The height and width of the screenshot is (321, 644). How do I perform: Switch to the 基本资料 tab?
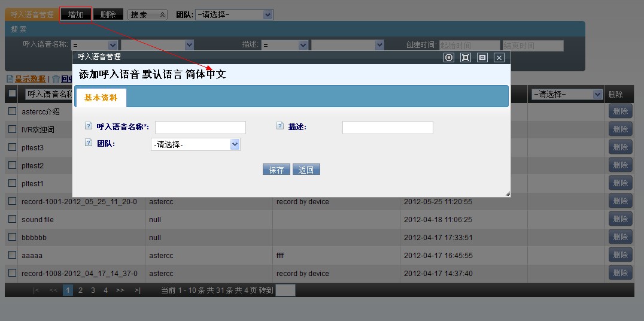click(101, 98)
